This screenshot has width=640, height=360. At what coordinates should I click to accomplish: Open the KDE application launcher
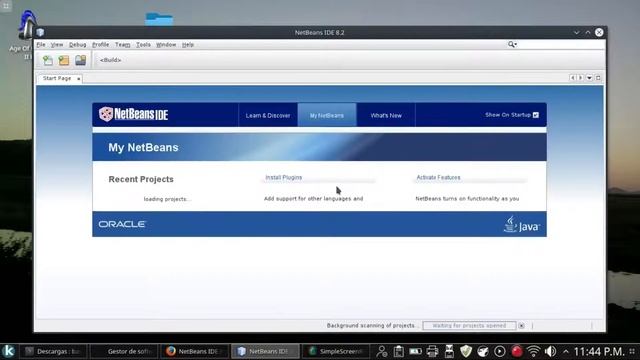click(x=8, y=351)
